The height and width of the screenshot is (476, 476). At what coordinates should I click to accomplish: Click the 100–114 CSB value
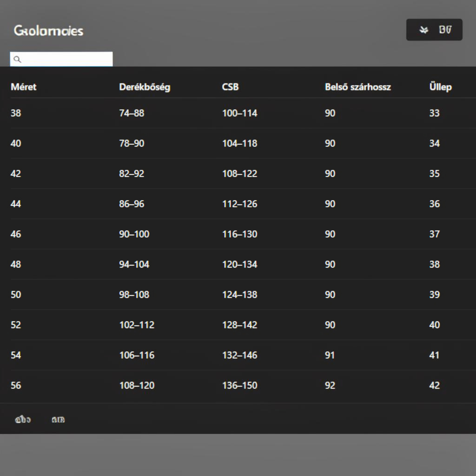click(240, 113)
